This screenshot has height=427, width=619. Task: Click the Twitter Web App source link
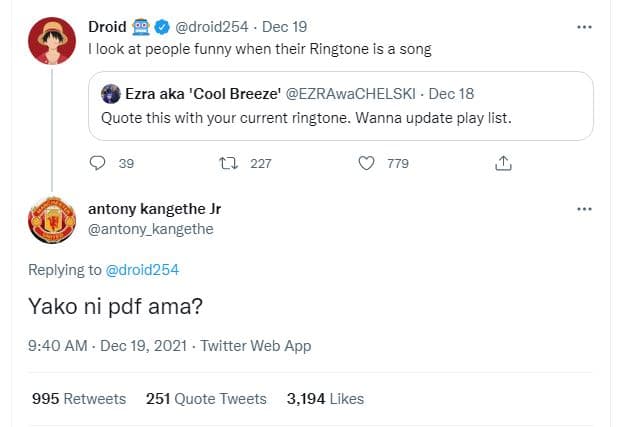[256, 346]
